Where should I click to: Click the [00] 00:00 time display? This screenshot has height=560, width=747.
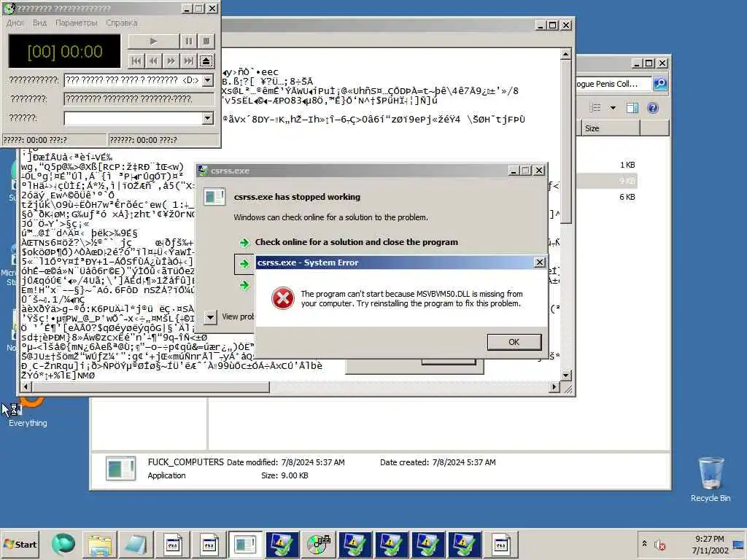coord(65,52)
